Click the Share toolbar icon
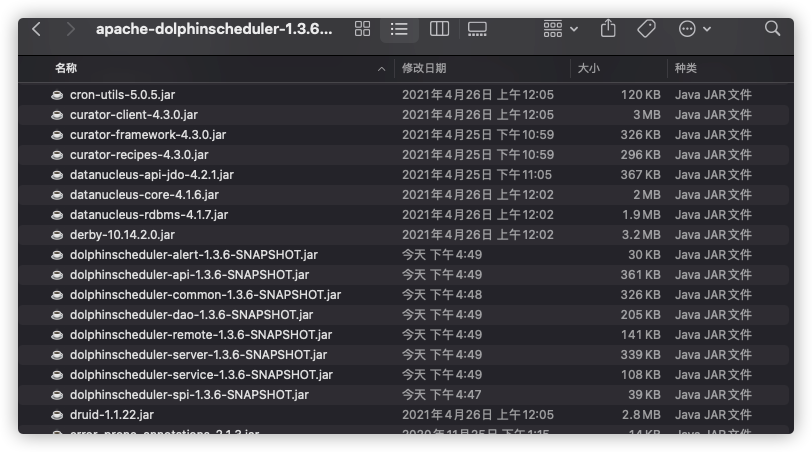The height and width of the screenshot is (452, 812). pos(608,28)
